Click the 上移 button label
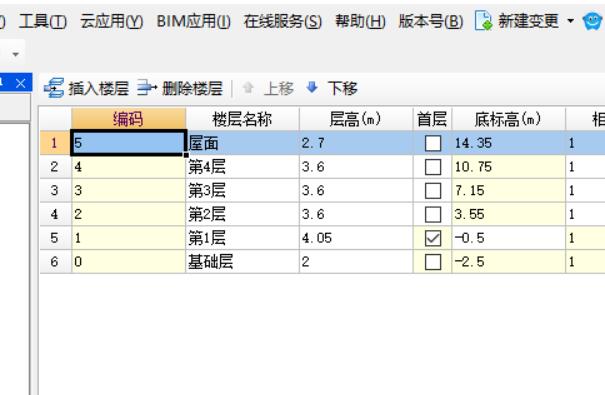Viewport: 605px width, 395px height. (279, 88)
